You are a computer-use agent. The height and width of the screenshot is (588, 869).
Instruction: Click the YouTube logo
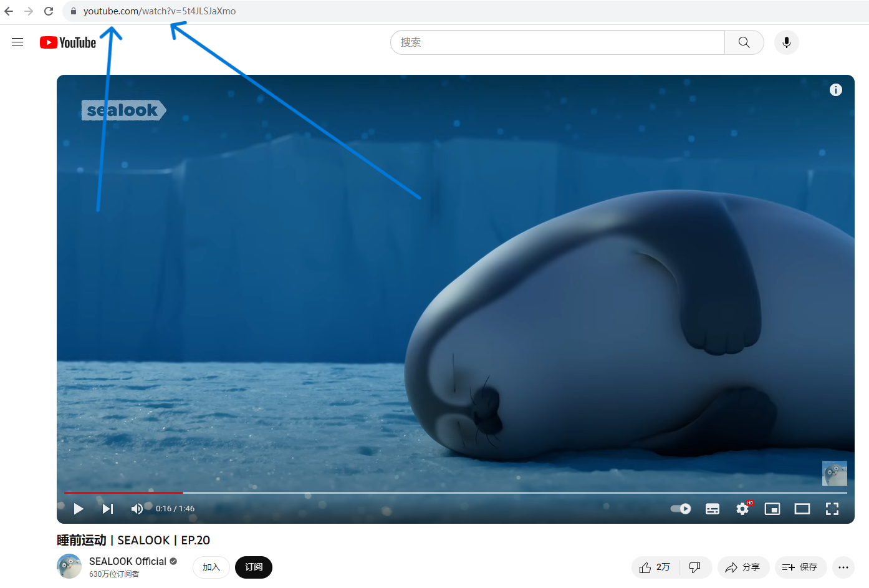pyautogui.click(x=68, y=42)
